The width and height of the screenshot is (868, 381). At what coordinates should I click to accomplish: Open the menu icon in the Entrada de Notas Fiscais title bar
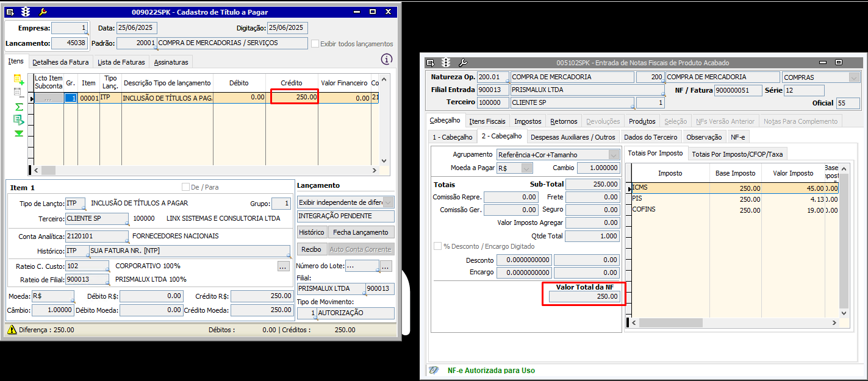coord(430,62)
